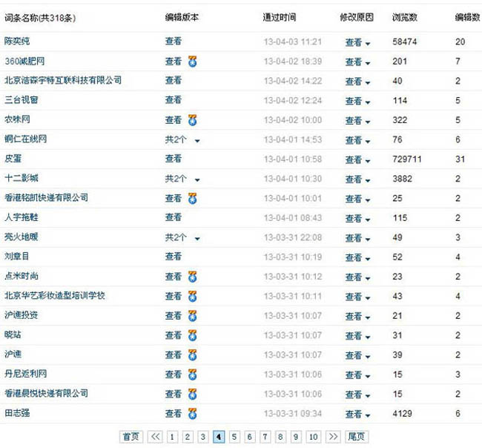The image size is (482, 448).
Task: Open the 皮蛋 entry link
Action: point(13,159)
